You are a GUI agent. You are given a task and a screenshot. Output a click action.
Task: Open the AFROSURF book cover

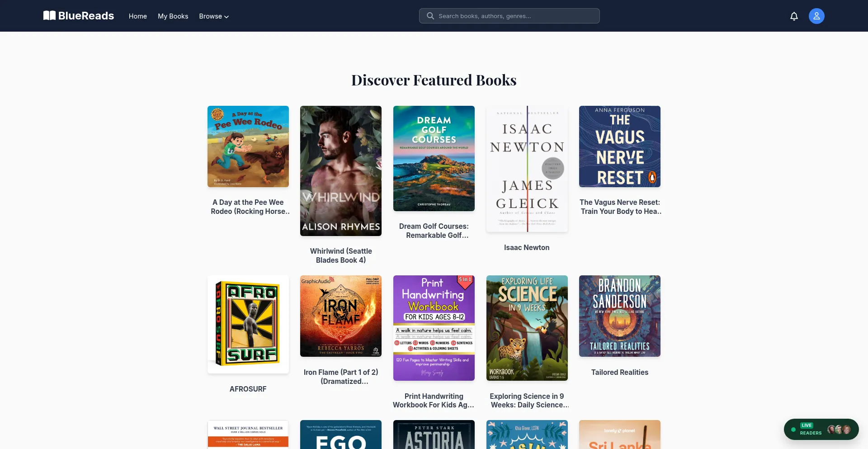248,324
